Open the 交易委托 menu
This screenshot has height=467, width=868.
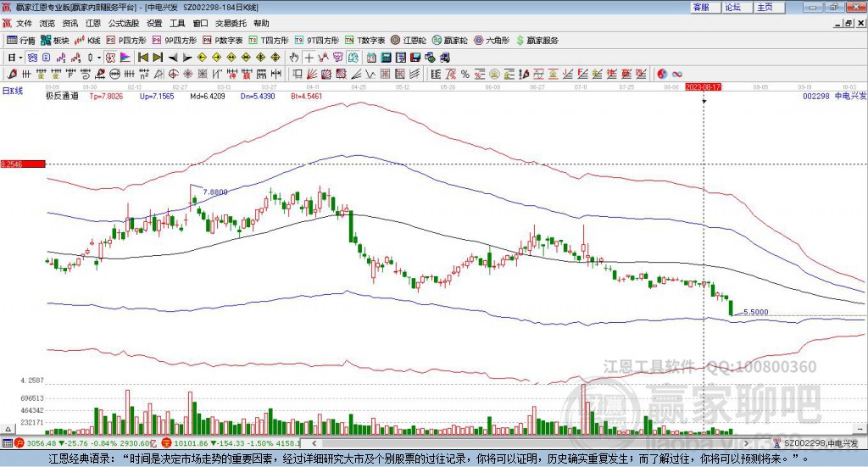click(x=231, y=23)
